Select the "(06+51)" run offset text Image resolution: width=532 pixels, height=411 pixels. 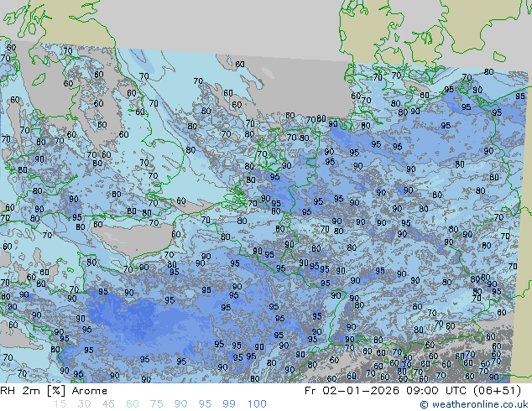[496, 390]
